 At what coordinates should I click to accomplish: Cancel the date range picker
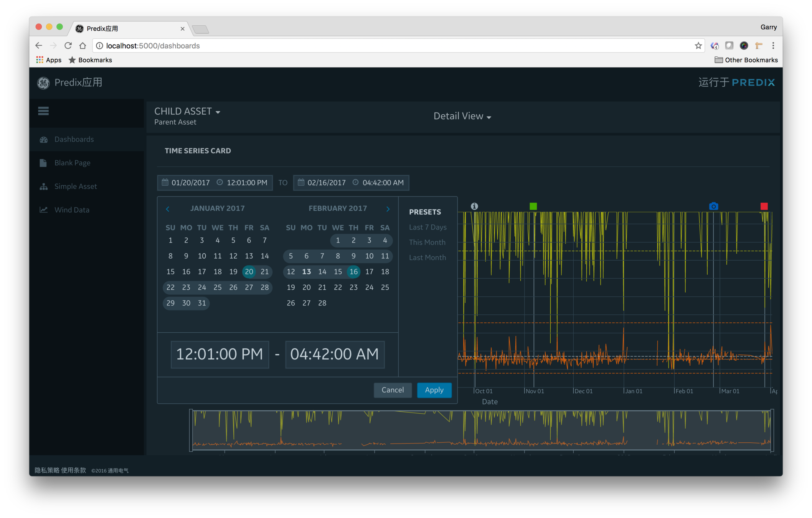[x=393, y=390]
